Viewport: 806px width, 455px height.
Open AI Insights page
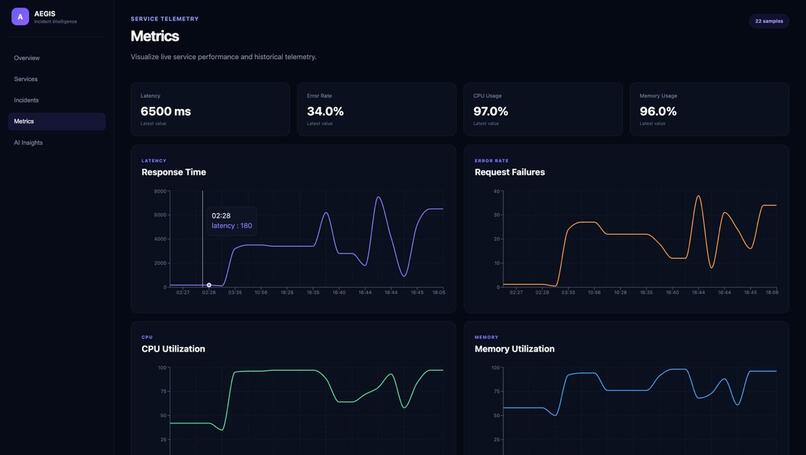tap(28, 142)
